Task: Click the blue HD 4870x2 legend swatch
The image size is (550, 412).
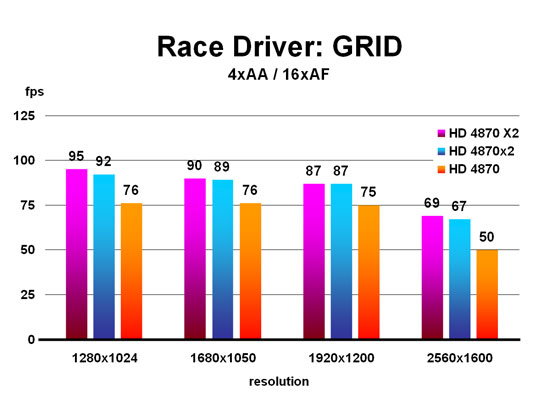Action: coord(441,151)
